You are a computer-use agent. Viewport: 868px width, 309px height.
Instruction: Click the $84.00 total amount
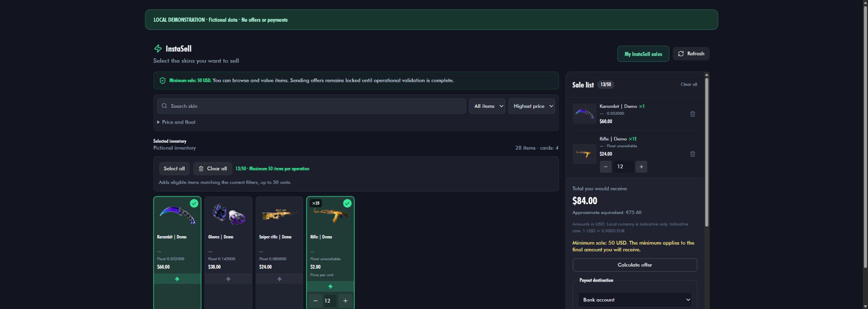click(x=584, y=201)
